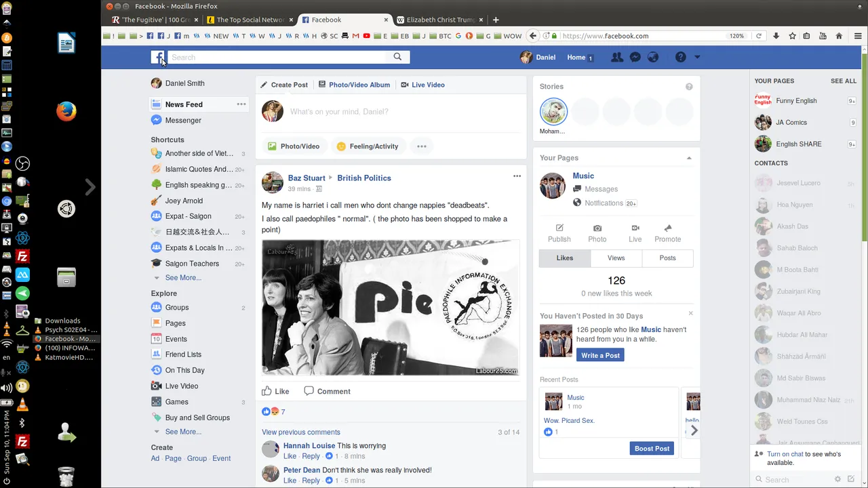The width and height of the screenshot is (868, 488).
Task: Comment on the Baz Stuart post
Action: (327, 391)
